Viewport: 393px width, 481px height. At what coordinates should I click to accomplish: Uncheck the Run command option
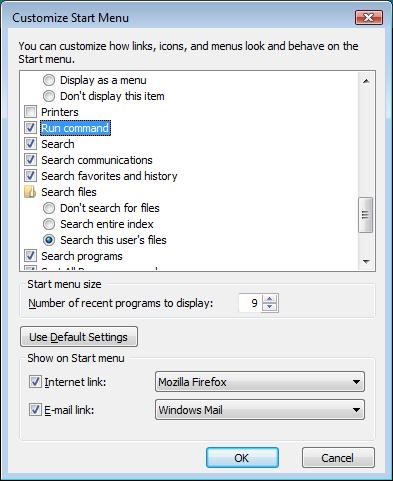[x=30, y=128]
